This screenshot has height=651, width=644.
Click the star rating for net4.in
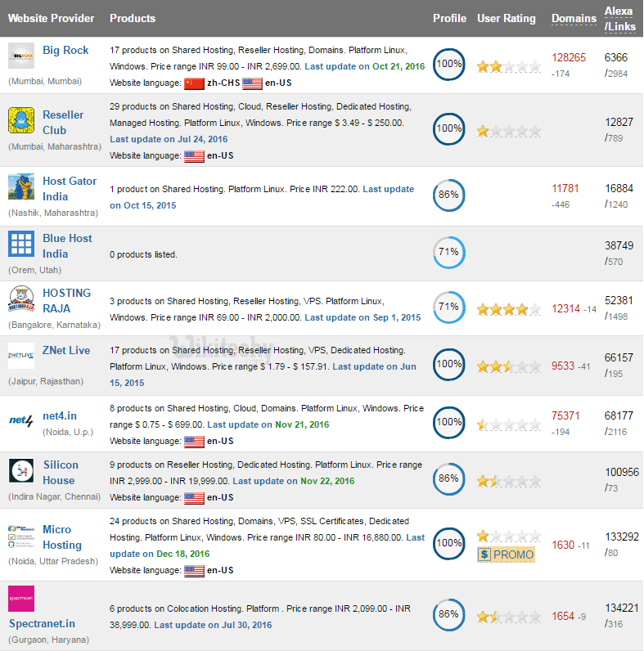coord(509,424)
